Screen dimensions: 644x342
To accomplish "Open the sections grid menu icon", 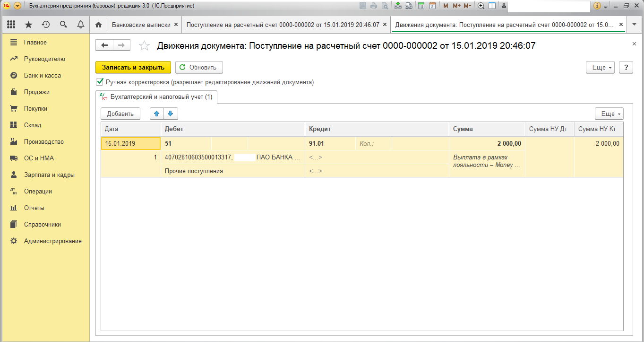I will pyautogui.click(x=11, y=25).
